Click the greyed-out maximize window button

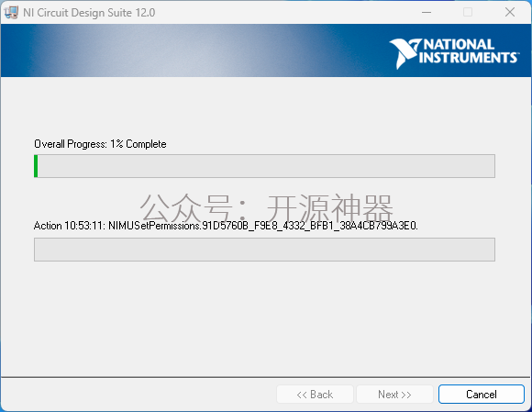click(468, 12)
